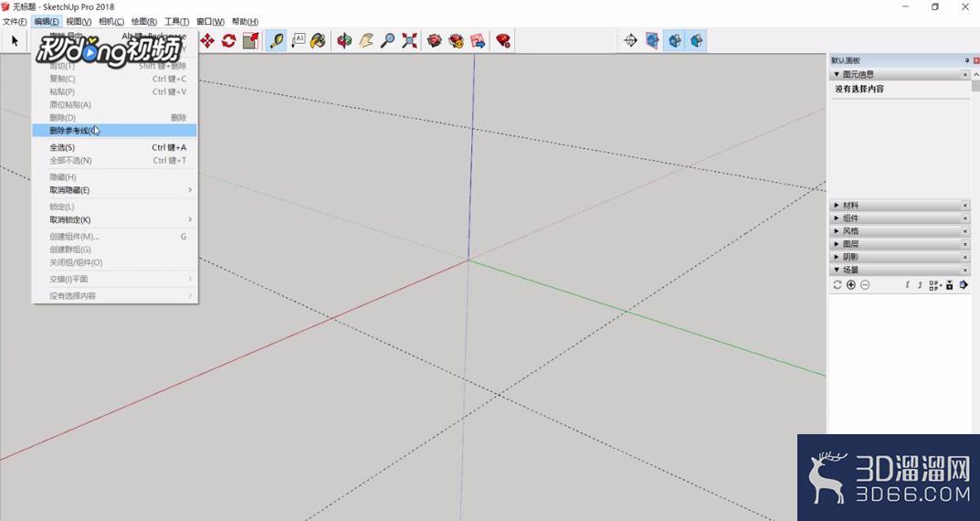Select the Tape Measure tool

(x=276, y=41)
